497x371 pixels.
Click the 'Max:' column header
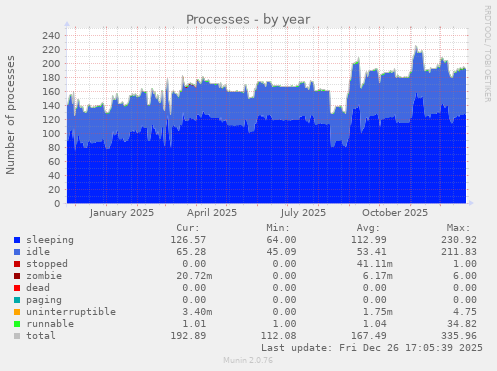coord(458,228)
